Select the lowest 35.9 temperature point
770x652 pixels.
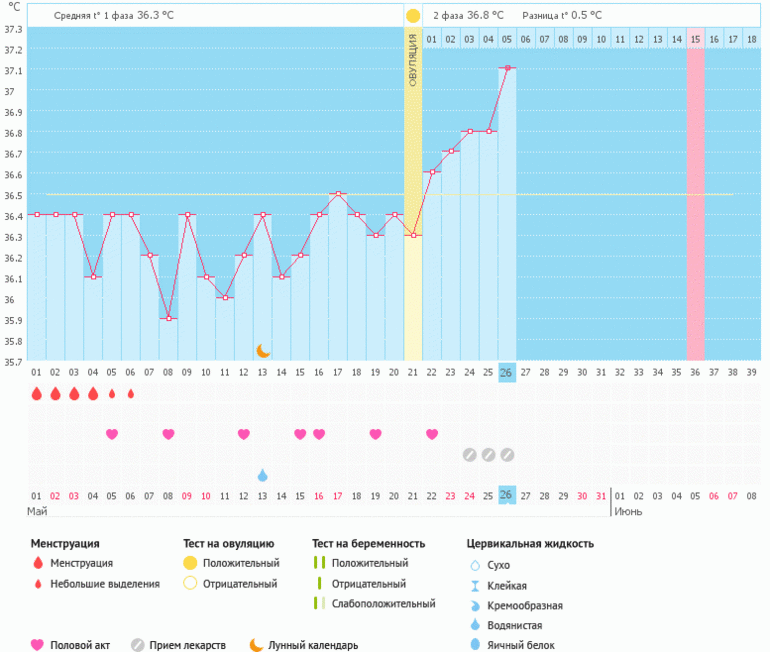[168, 318]
